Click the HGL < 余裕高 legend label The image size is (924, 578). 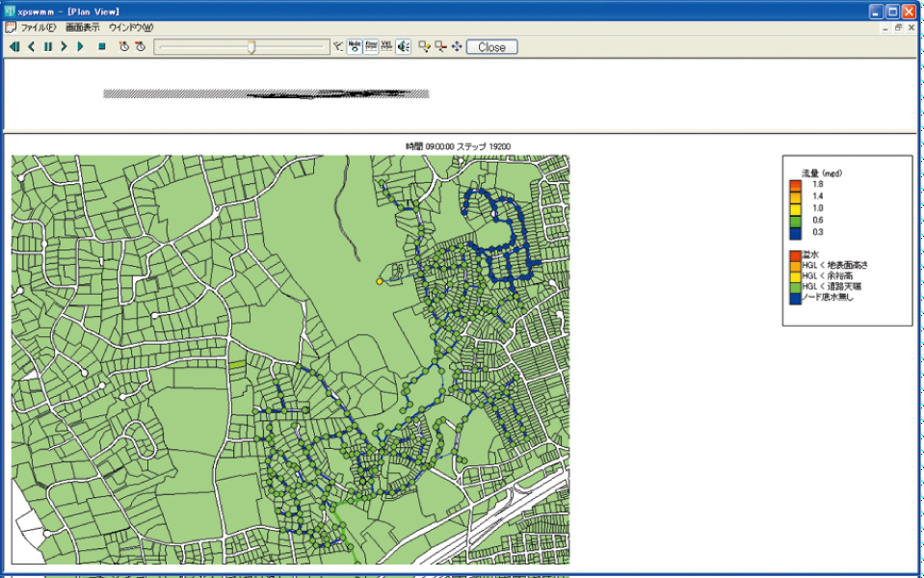(827, 276)
